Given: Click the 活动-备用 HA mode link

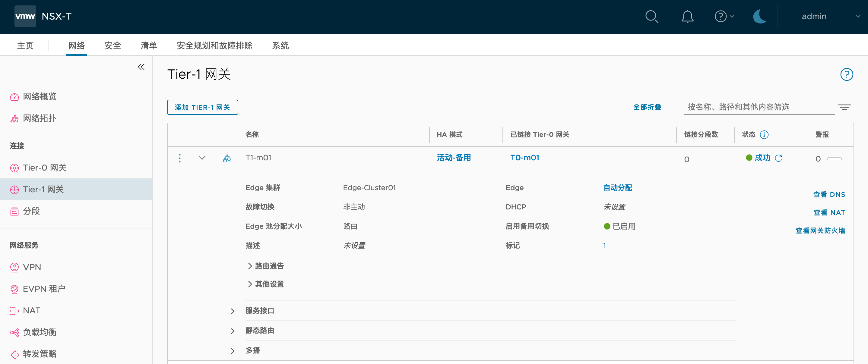Looking at the screenshot, I should [454, 158].
